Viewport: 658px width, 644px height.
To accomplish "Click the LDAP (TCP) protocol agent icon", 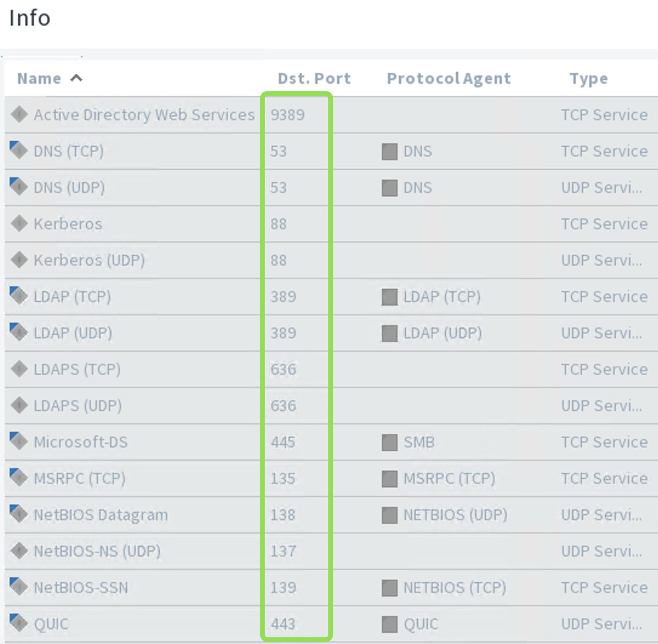I will point(389,297).
